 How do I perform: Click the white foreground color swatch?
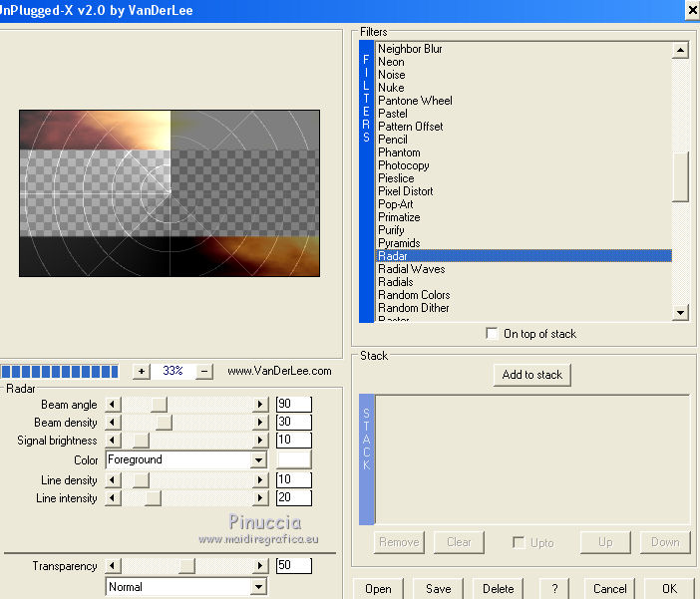pos(294,459)
